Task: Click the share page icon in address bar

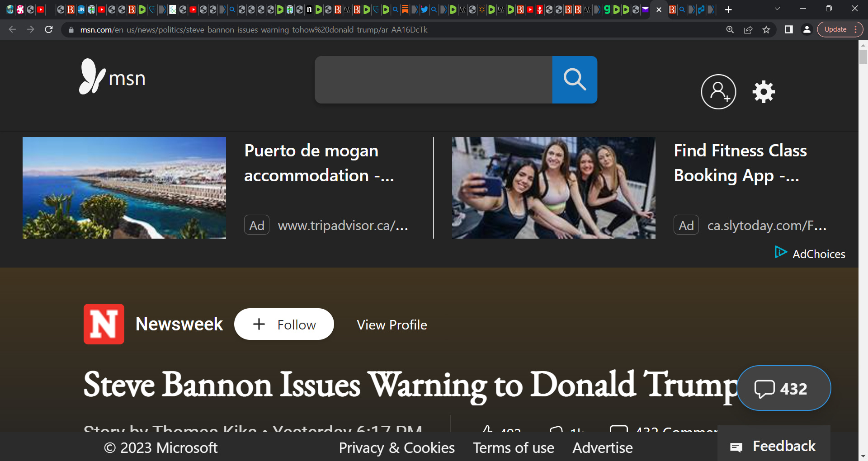Action: [x=748, y=29]
